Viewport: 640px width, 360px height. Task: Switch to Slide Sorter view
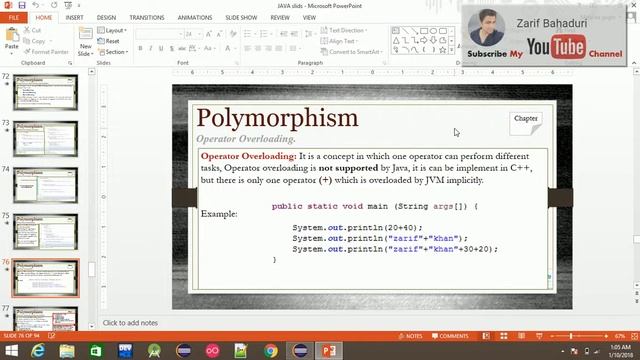coord(504,336)
